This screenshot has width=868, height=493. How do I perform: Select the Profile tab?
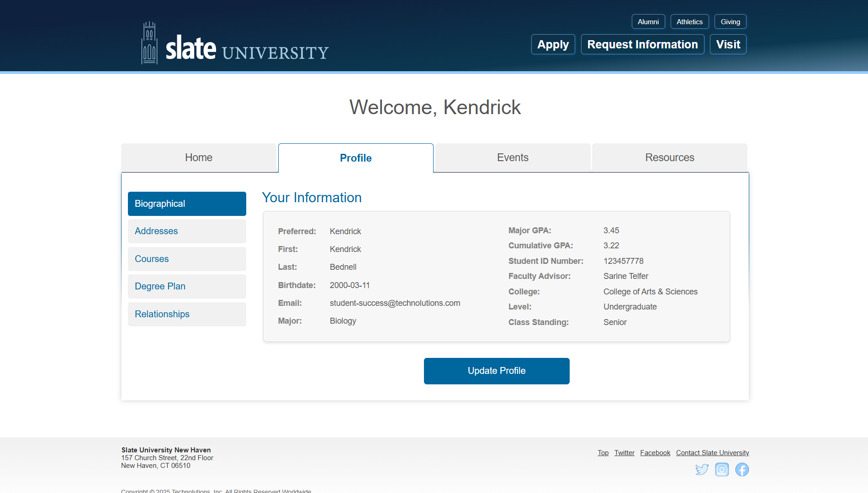(355, 157)
